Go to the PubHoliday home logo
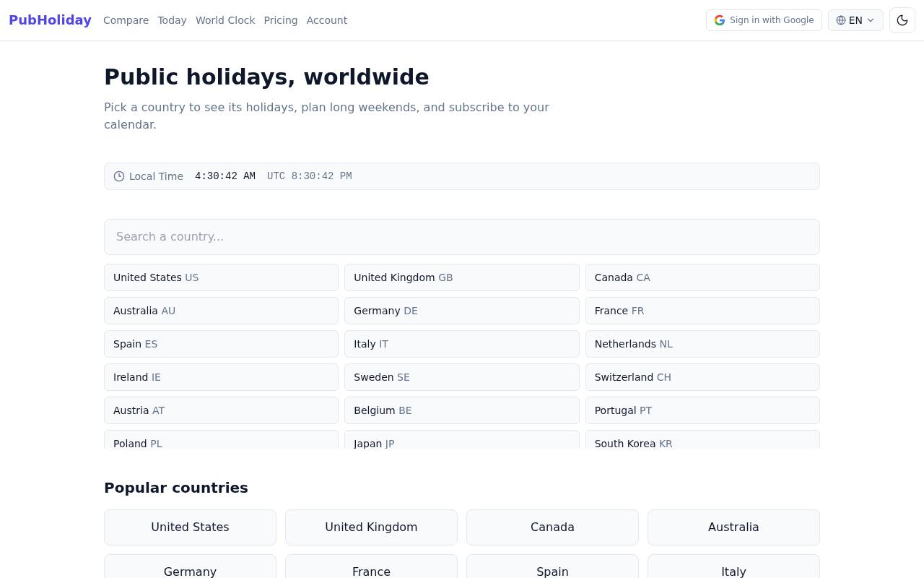This screenshot has height=578, width=924. tap(50, 20)
